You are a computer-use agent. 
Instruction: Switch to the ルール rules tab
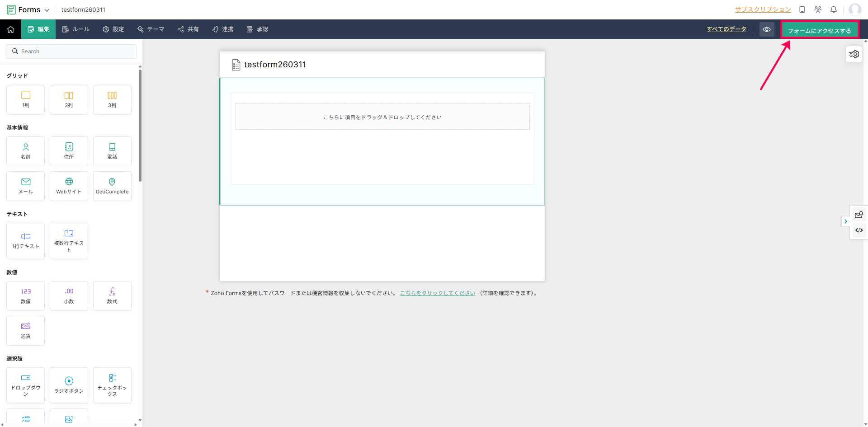pyautogui.click(x=76, y=29)
